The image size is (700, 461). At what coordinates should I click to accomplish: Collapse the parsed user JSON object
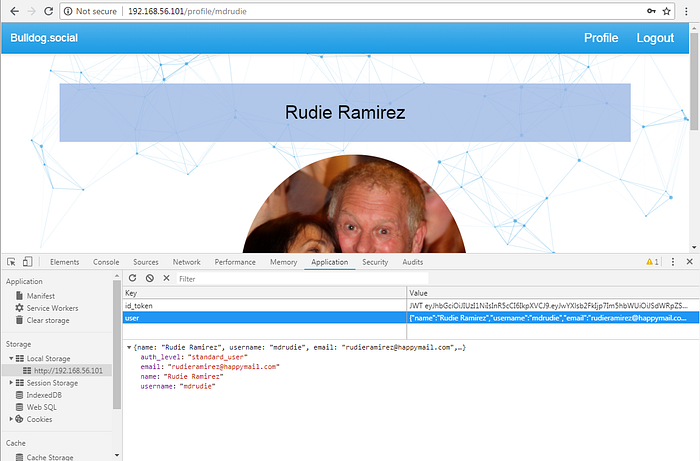[127, 346]
